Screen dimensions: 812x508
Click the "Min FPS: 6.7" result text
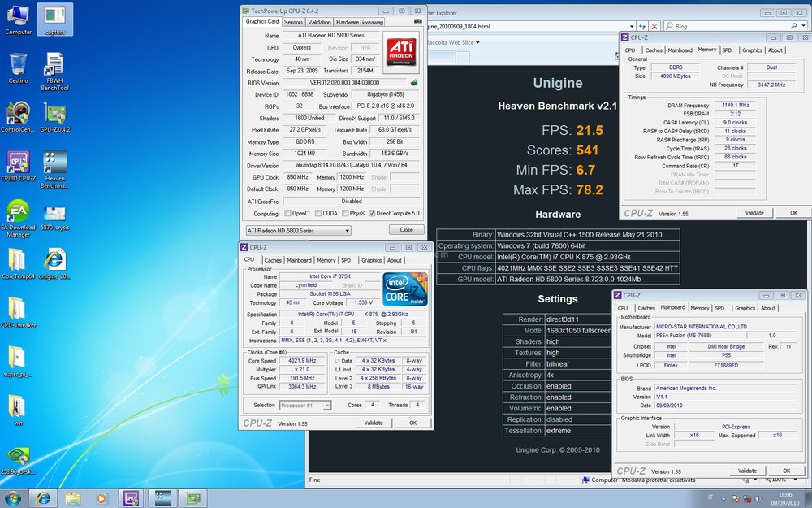coord(555,170)
